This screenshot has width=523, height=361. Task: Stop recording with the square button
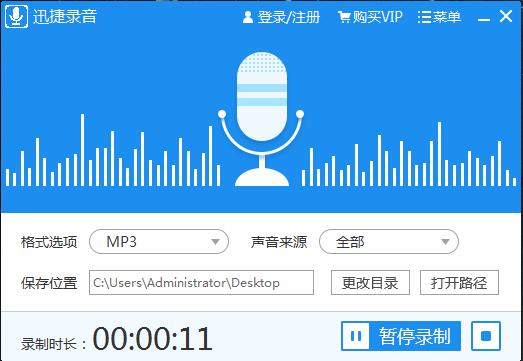click(x=486, y=336)
